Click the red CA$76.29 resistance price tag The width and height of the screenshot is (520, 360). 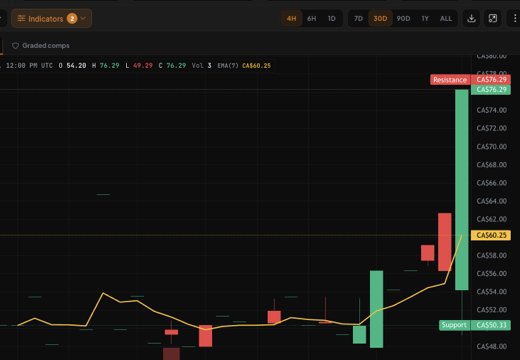click(491, 80)
